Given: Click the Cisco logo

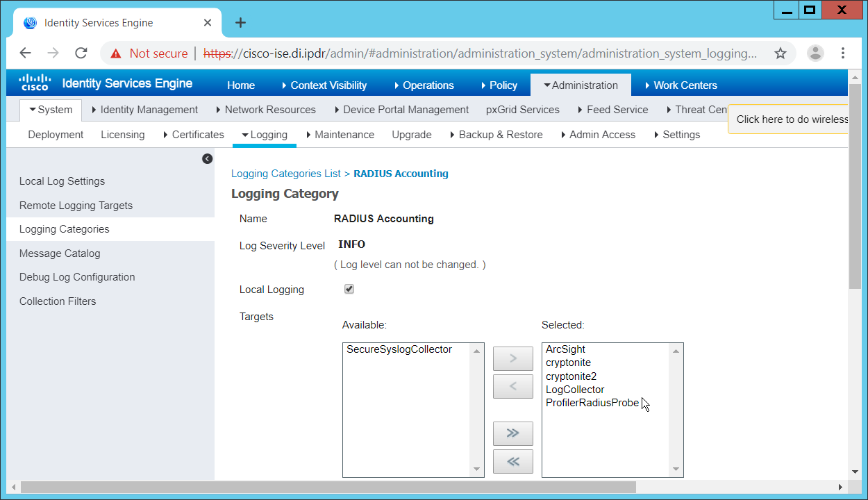Looking at the screenshot, I should click(34, 83).
